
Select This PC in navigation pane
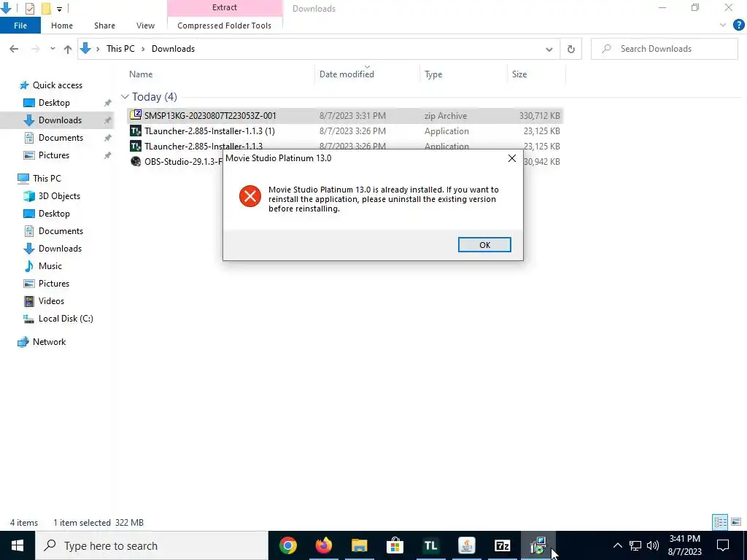(47, 179)
